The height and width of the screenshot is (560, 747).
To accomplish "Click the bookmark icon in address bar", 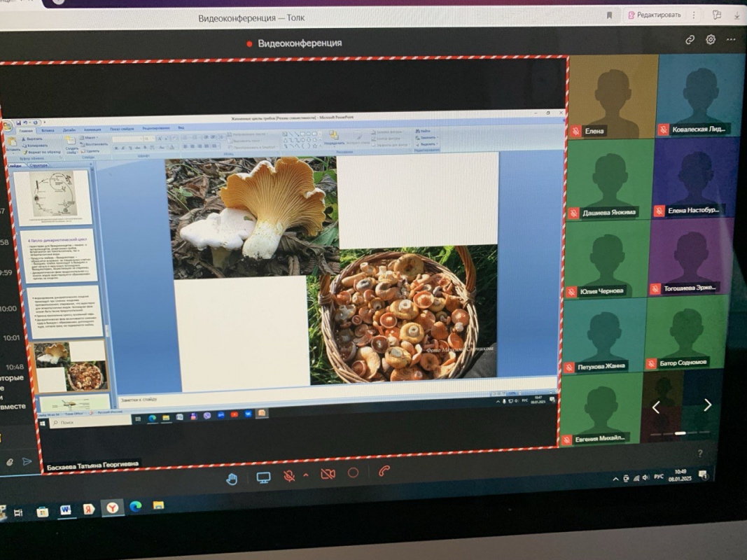I will [x=610, y=15].
